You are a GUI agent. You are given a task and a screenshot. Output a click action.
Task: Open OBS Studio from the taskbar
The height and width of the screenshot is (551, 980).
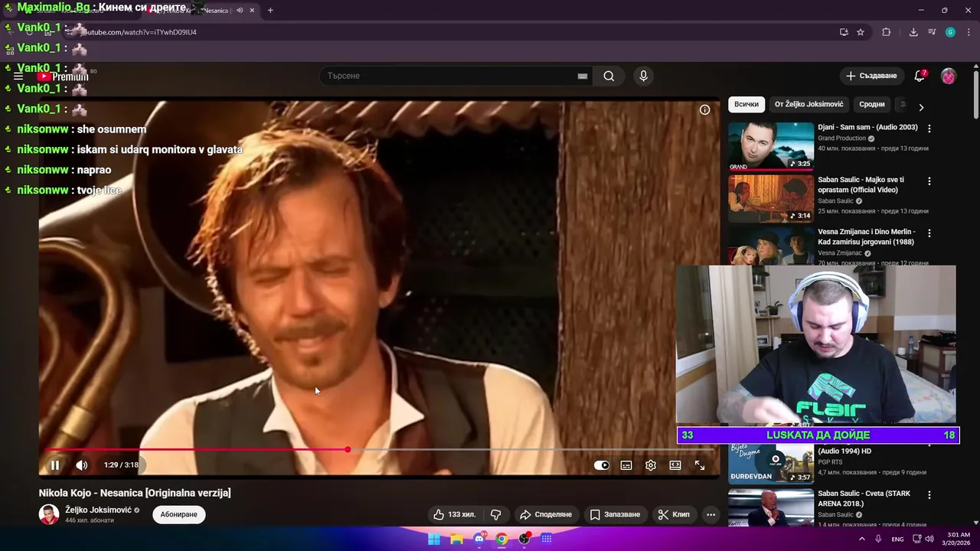click(524, 539)
